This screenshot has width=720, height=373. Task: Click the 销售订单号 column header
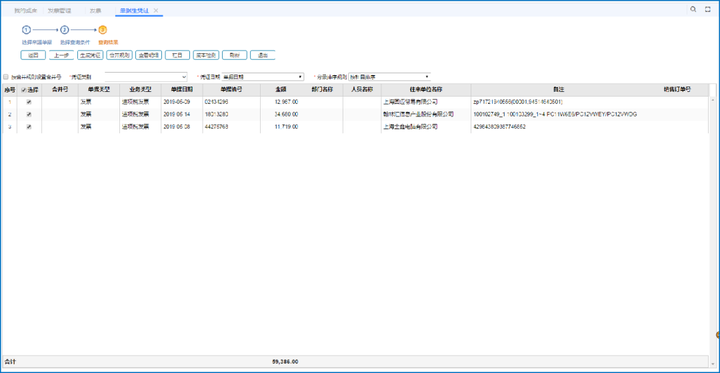[677, 90]
